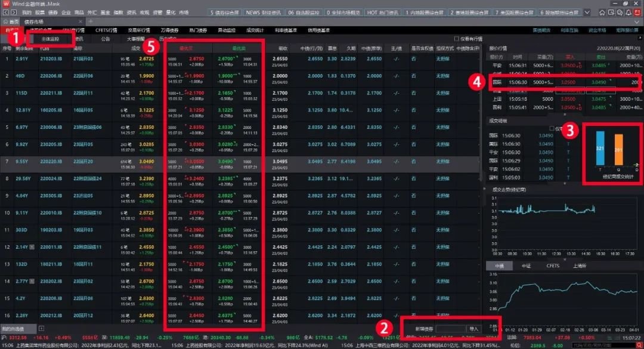Switch to 热门债券 tab
644x349 pixels.
click(198, 30)
